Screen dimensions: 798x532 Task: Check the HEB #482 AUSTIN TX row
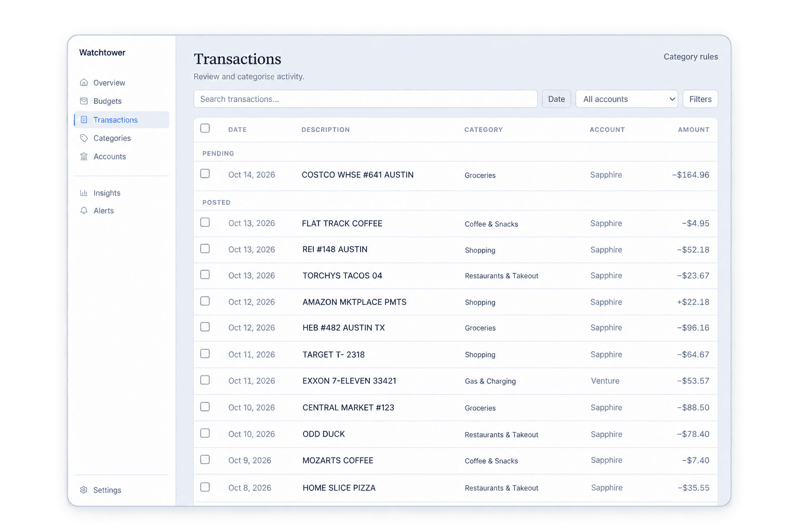coord(205,327)
